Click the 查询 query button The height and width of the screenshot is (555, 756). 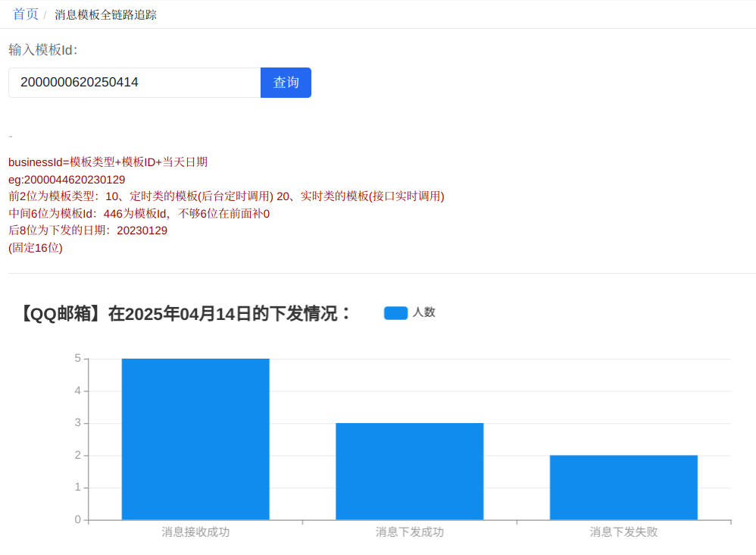point(286,82)
